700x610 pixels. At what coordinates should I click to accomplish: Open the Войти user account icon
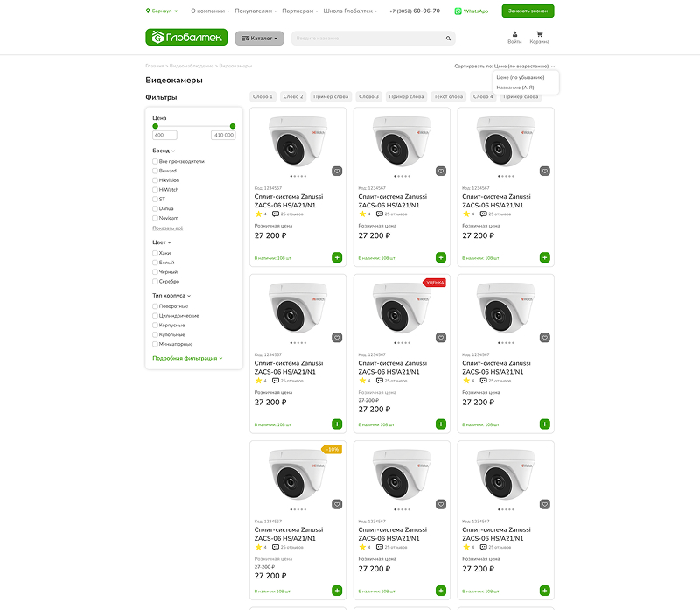tap(514, 35)
